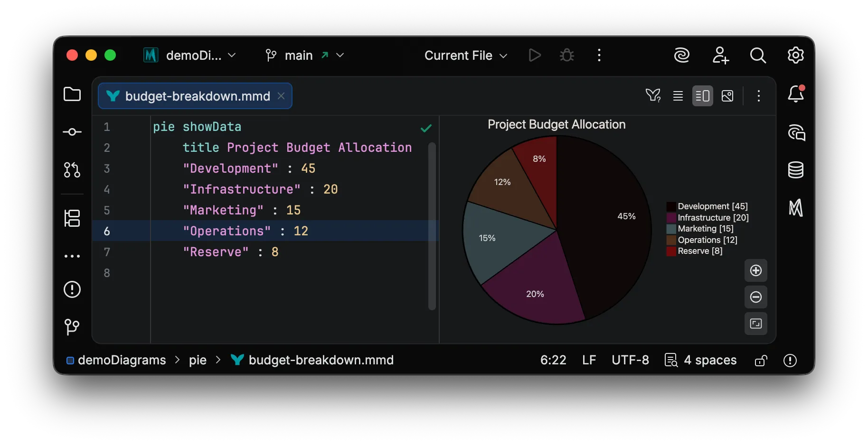Open the Structure tool window

pos(72,218)
